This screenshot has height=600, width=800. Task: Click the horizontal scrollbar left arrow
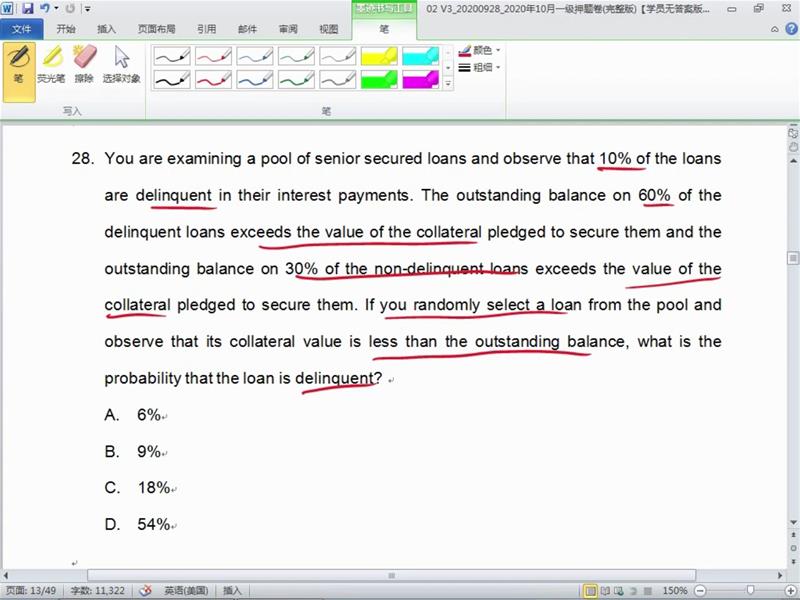(x=6, y=576)
